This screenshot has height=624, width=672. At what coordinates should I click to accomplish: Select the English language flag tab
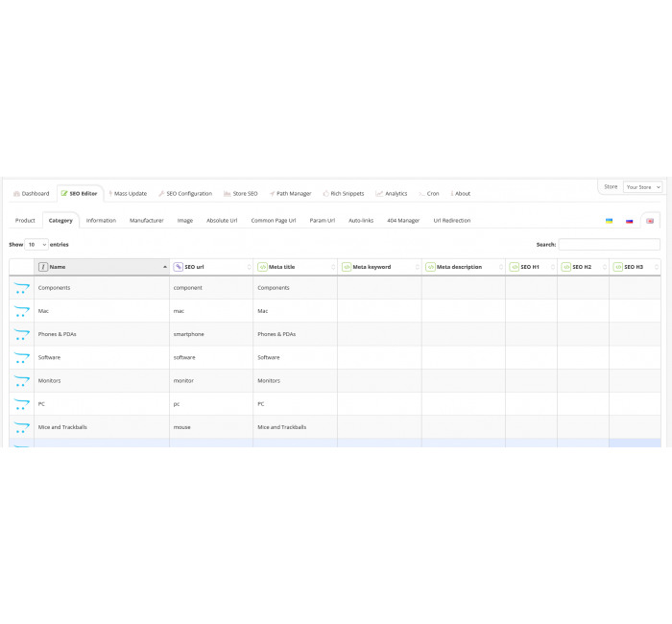[650, 221]
